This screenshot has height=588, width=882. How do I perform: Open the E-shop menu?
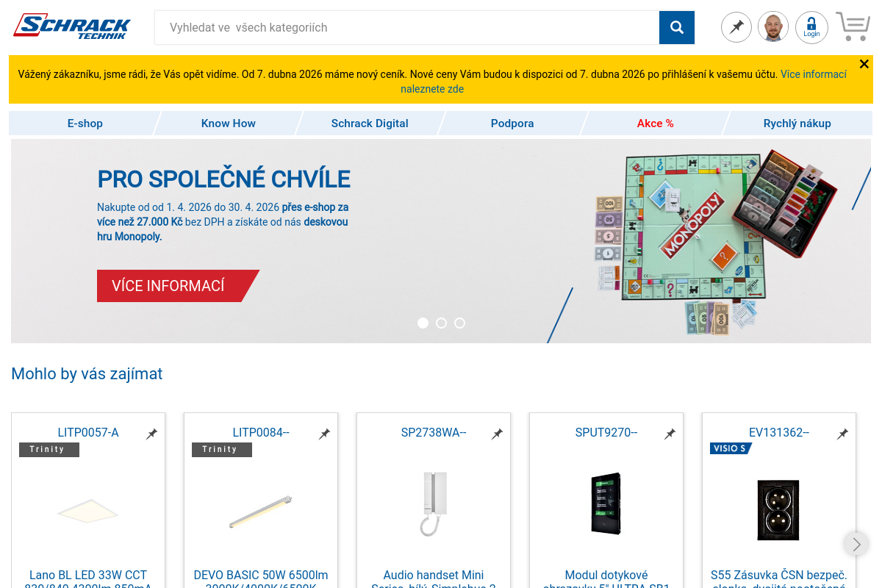pyautogui.click(x=85, y=123)
